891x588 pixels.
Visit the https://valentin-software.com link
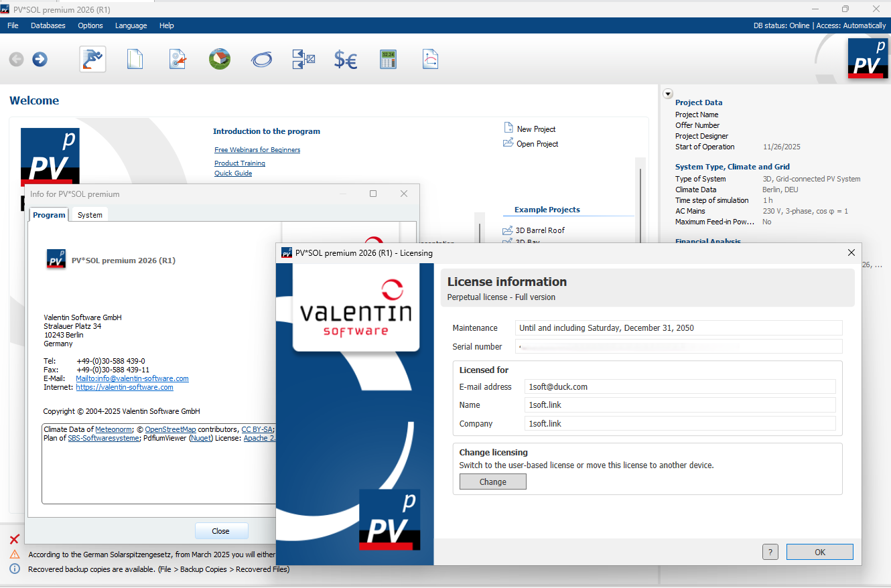tap(125, 387)
